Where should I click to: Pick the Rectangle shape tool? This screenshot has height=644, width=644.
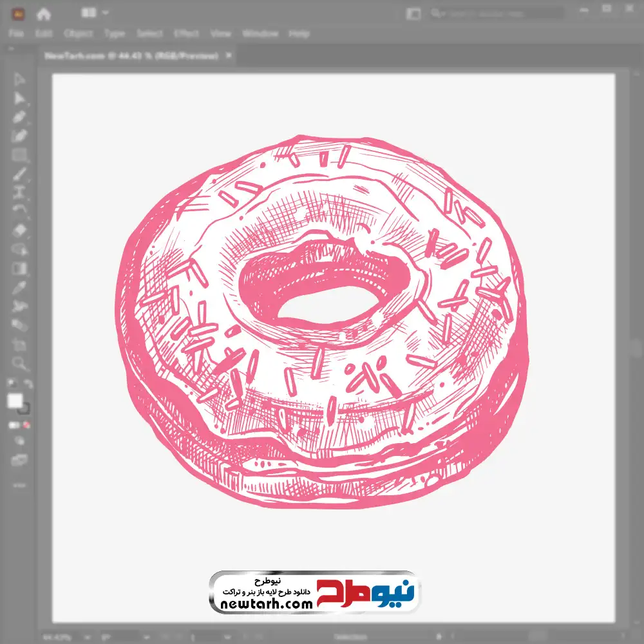click(x=19, y=155)
